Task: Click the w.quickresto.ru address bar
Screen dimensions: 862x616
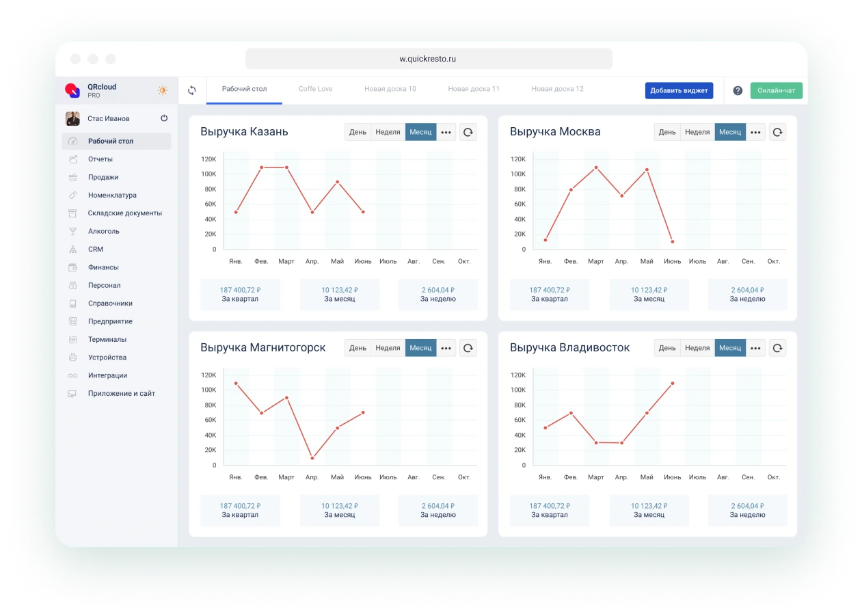Action: 429,59
